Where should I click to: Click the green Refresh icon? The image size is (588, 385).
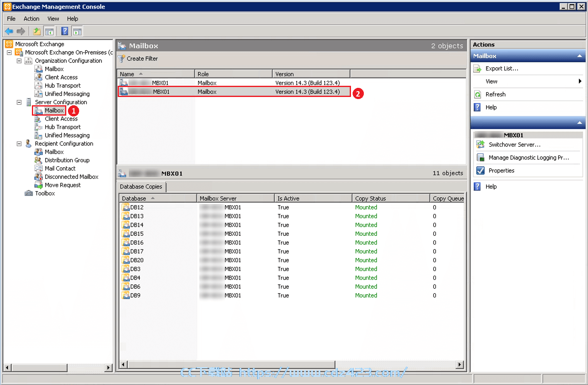click(x=478, y=94)
